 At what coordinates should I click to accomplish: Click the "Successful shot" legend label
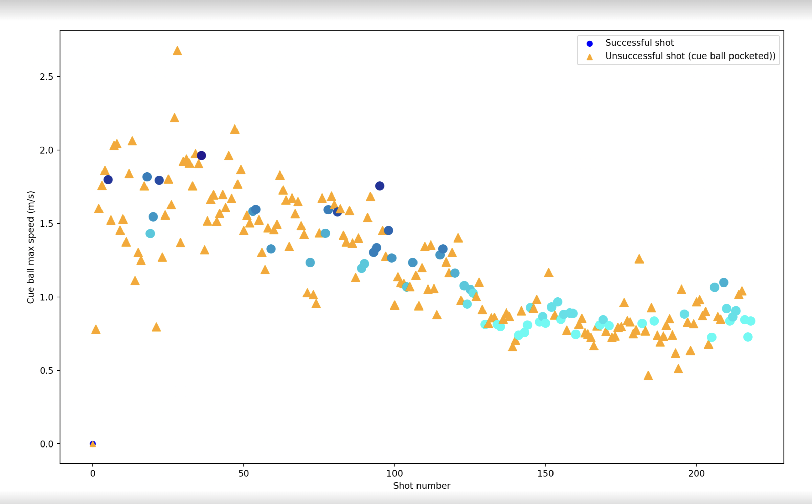coord(639,43)
